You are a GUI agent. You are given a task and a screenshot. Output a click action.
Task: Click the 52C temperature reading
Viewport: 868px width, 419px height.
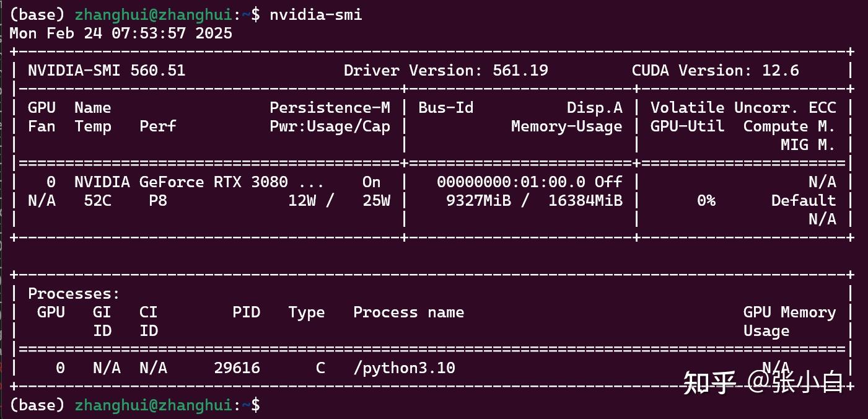(x=97, y=201)
